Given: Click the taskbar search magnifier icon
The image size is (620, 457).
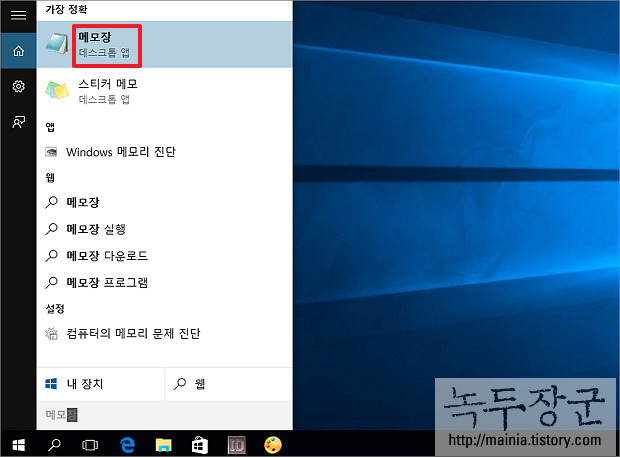Looking at the screenshot, I should [x=54, y=445].
